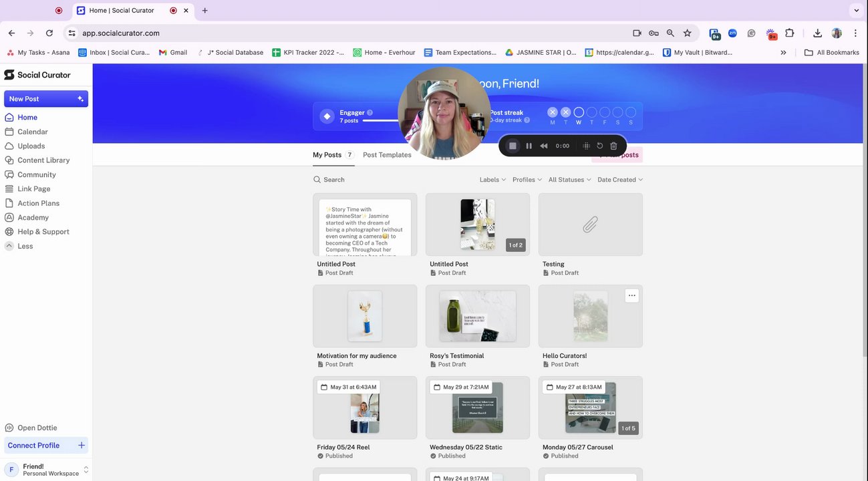Click the Engager diamond badge icon

[x=327, y=116]
